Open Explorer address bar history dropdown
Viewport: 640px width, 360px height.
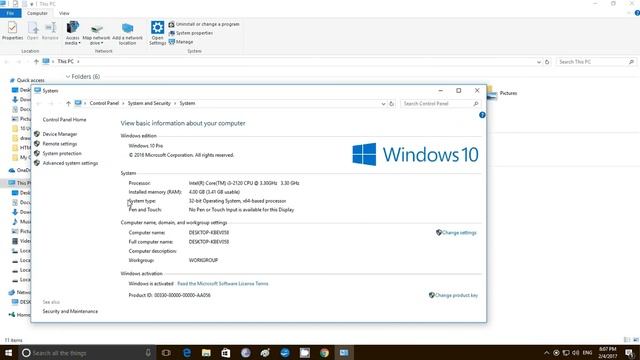539,62
